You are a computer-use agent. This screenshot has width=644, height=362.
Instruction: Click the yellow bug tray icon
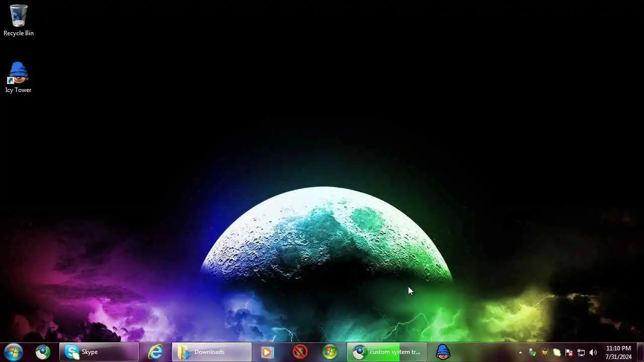tap(545, 352)
